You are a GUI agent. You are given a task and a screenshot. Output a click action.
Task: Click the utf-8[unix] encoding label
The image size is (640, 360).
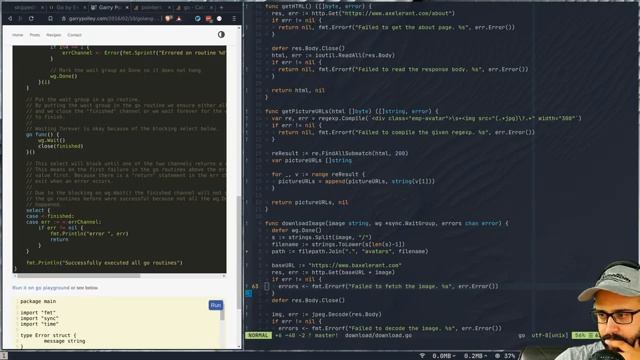pyautogui.click(x=549, y=336)
